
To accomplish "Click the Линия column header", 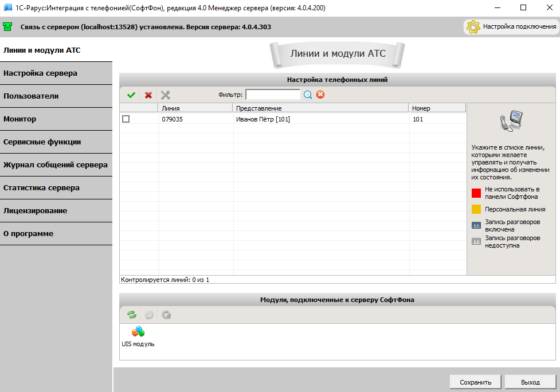I will click(x=195, y=108).
